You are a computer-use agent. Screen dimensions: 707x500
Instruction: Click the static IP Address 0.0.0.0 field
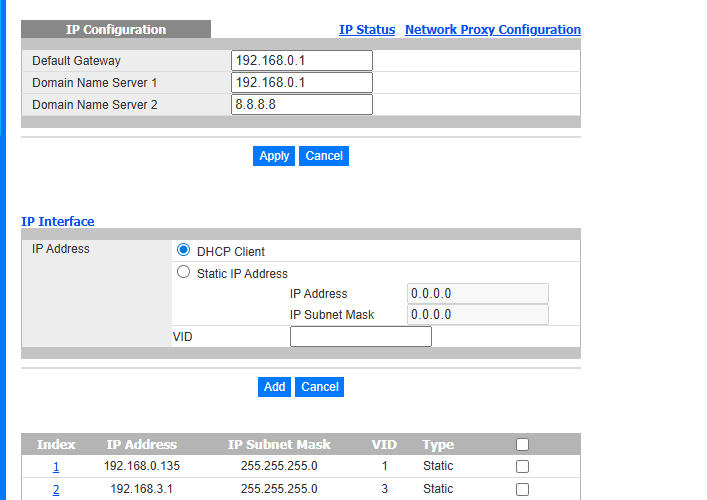pos(477,294)
